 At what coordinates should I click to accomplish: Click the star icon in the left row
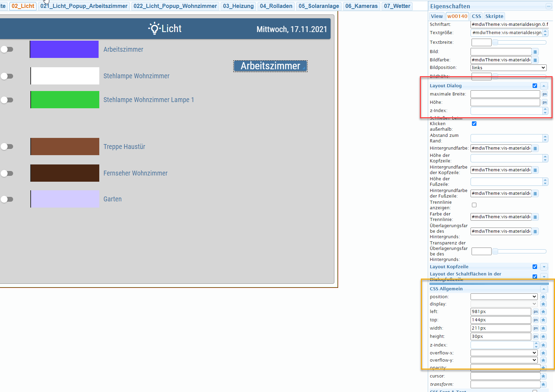[544, 312]
